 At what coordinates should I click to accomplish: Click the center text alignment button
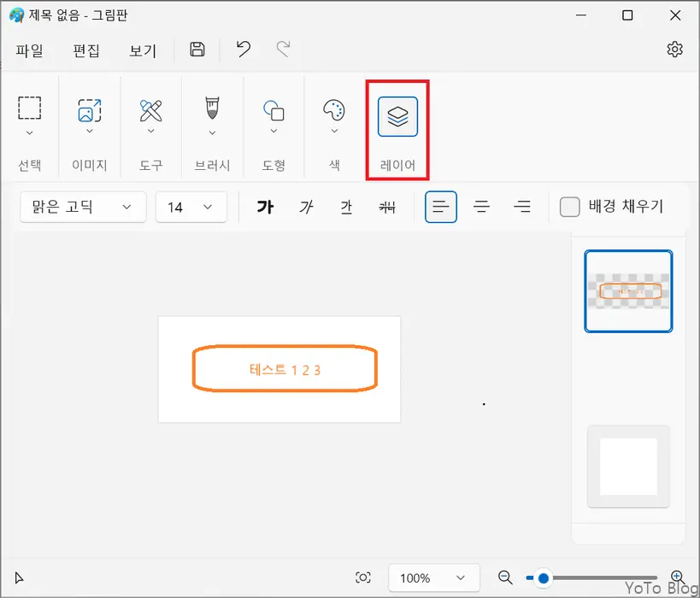(x=482, y=206)
